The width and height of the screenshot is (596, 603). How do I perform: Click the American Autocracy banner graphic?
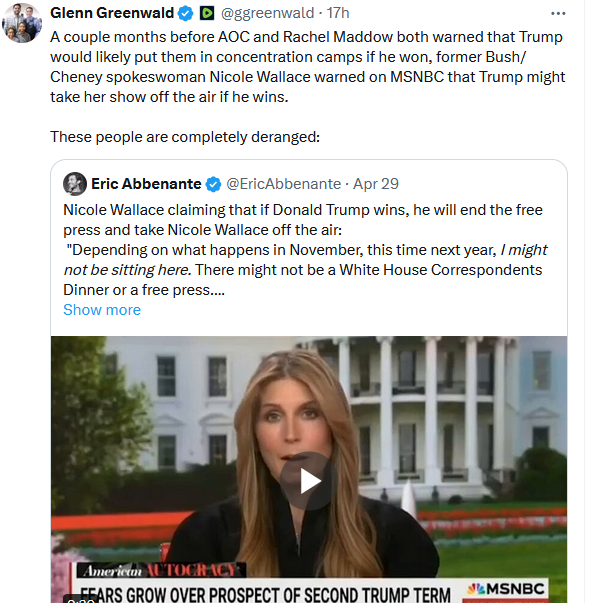(x=161, y=570)
